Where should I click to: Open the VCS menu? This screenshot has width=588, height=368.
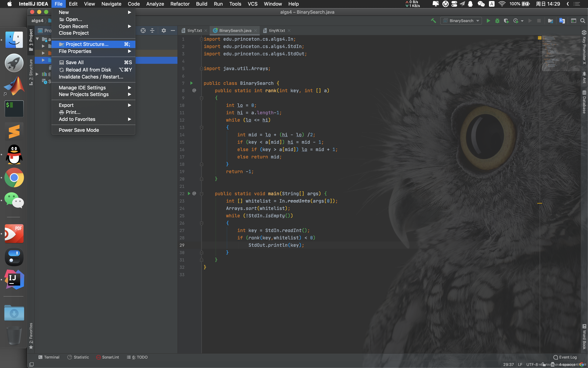(x=253, y=4)
